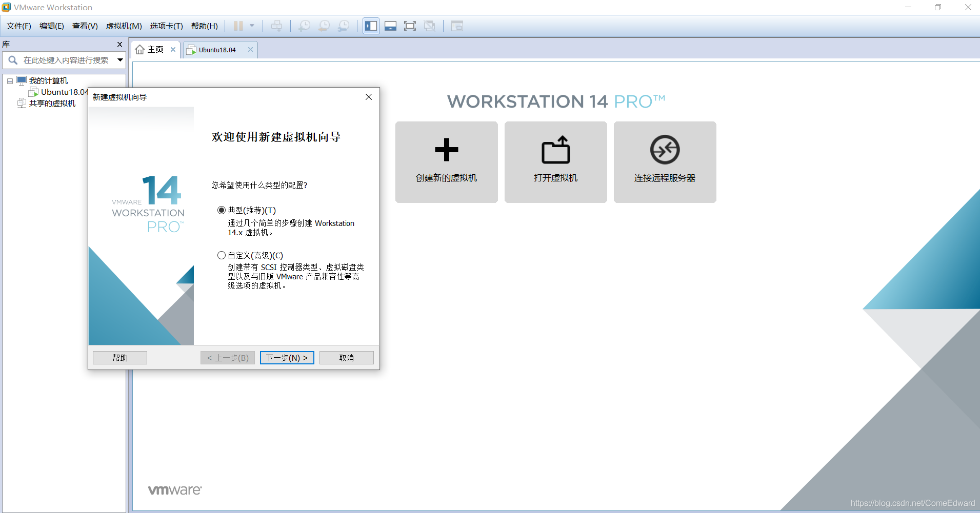
Task: Open the library search dropdown arrow
Action: point(120,60)
